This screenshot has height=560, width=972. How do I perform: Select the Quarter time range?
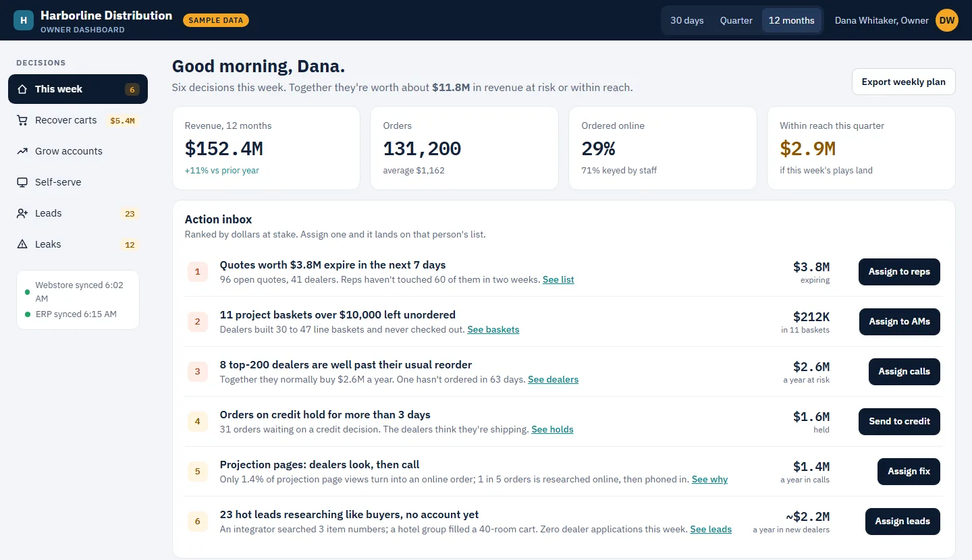736,20
